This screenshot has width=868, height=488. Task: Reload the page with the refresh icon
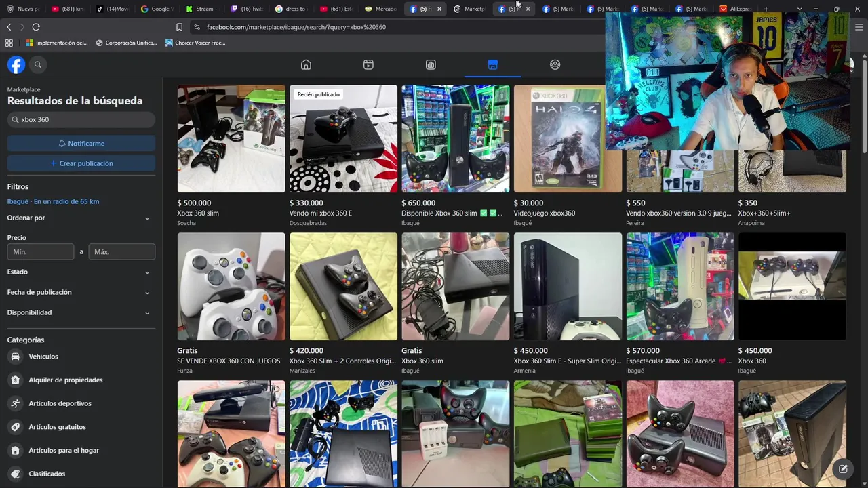36,27
